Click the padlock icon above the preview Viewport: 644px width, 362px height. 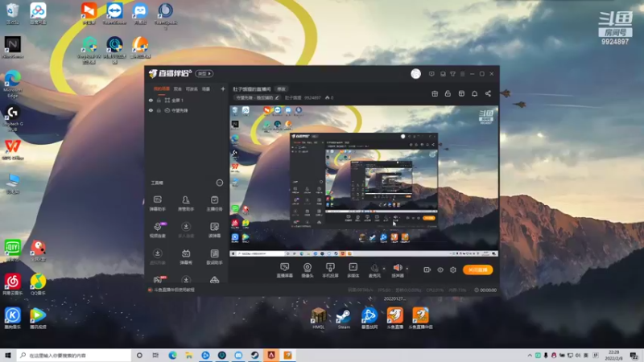pyautogui.click(x=448, y=93)
